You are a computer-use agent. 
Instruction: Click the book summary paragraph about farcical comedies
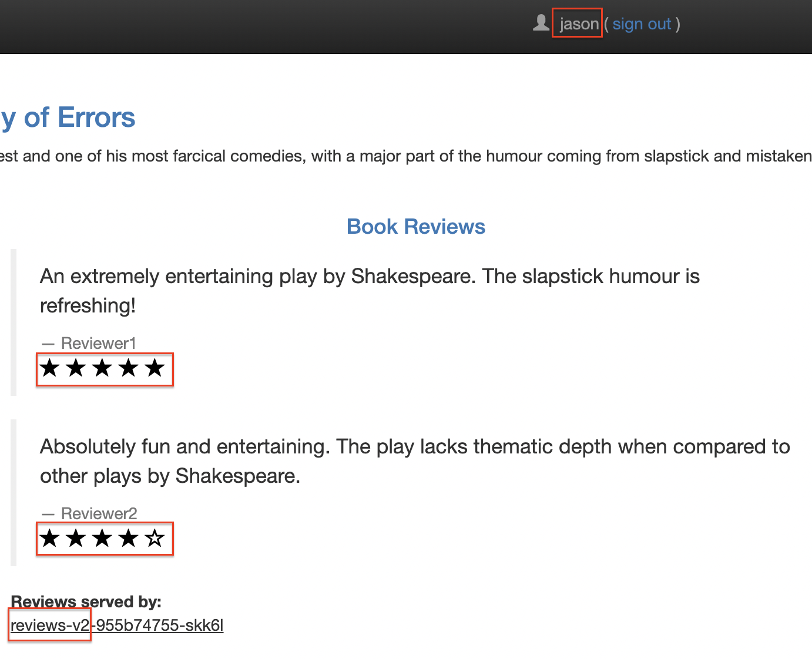point(406,156)
